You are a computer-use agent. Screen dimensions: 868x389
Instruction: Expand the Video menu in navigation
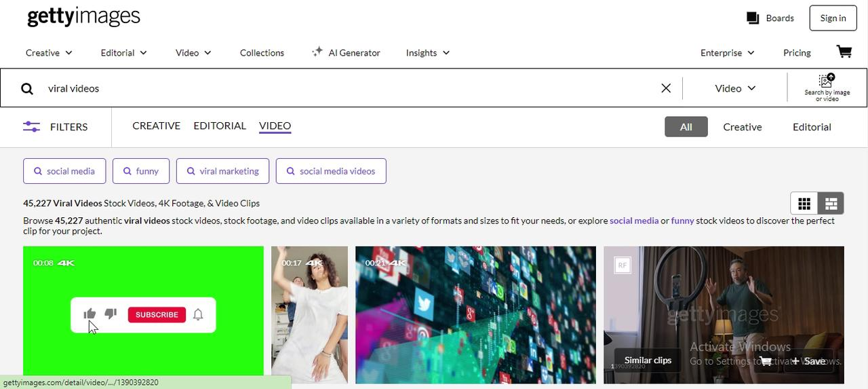193,52
